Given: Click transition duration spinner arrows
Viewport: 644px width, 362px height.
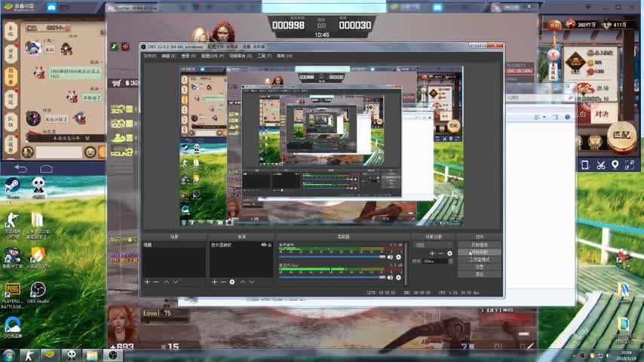Looking at the screenshot, I should pyautogui.click(x=451, y=262).
